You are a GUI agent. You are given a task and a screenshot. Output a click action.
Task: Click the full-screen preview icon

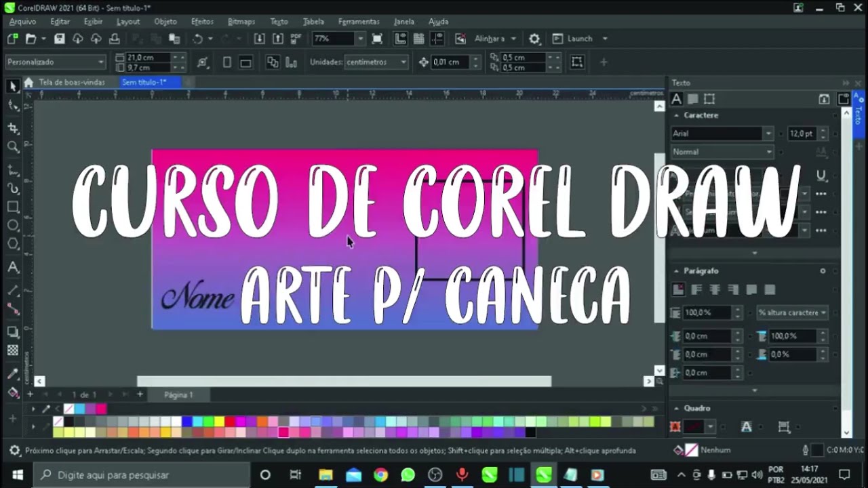377,39
